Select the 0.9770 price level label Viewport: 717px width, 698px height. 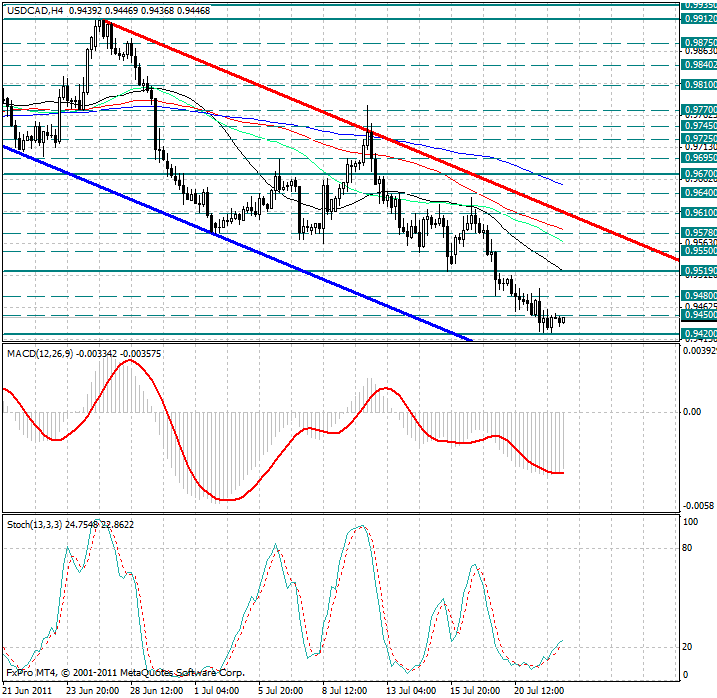pyautogui.click(x=699, y=110)
